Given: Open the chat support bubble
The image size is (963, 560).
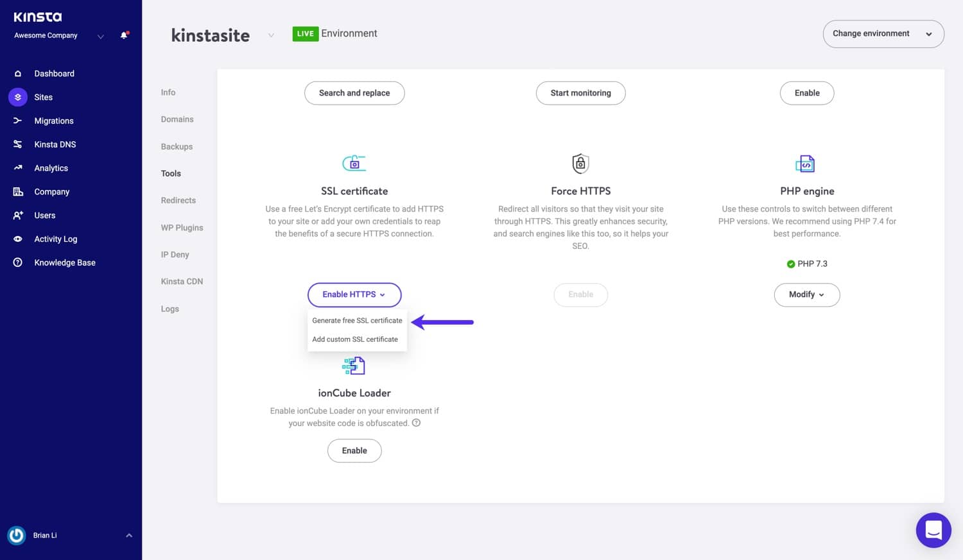Looking at the screenshot, I should 933,530.
